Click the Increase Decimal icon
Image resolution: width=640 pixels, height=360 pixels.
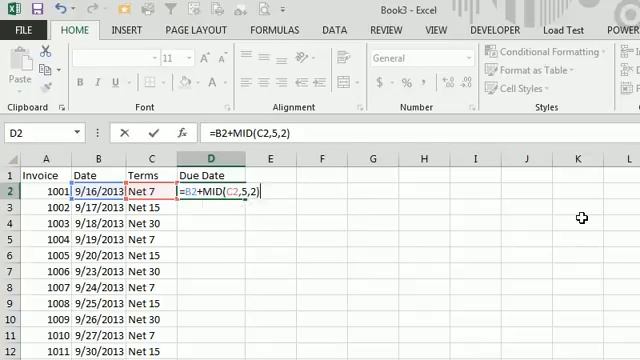(x=448, y=82)
